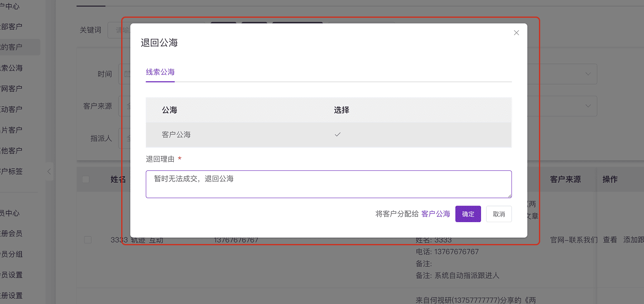Focus the 退回理由 text area
The width and height of the screenshot is (644, 304).
click(328, 184)
